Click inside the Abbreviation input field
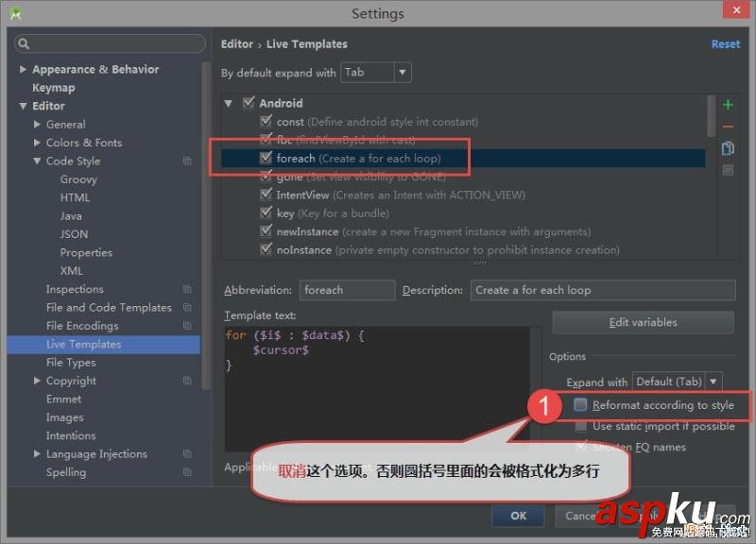 (346, 290)
